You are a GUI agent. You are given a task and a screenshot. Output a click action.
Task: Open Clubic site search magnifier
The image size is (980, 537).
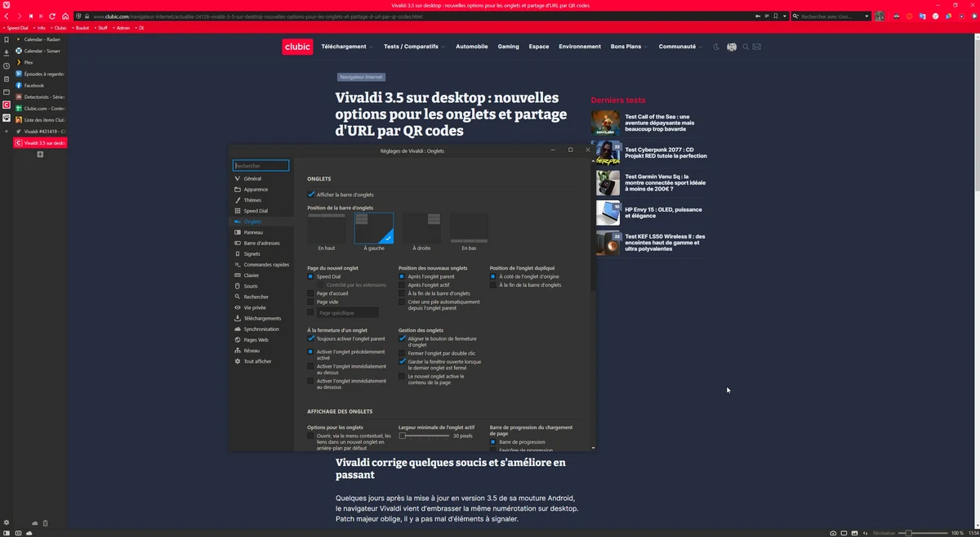(746, 47)
